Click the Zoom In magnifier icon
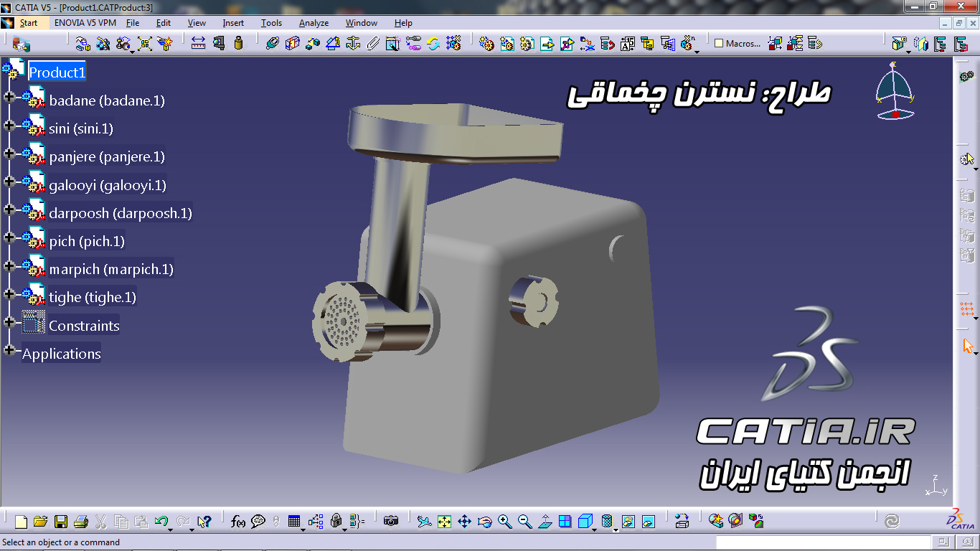Screen dimensions: 980x551 (x=504, y=522)
